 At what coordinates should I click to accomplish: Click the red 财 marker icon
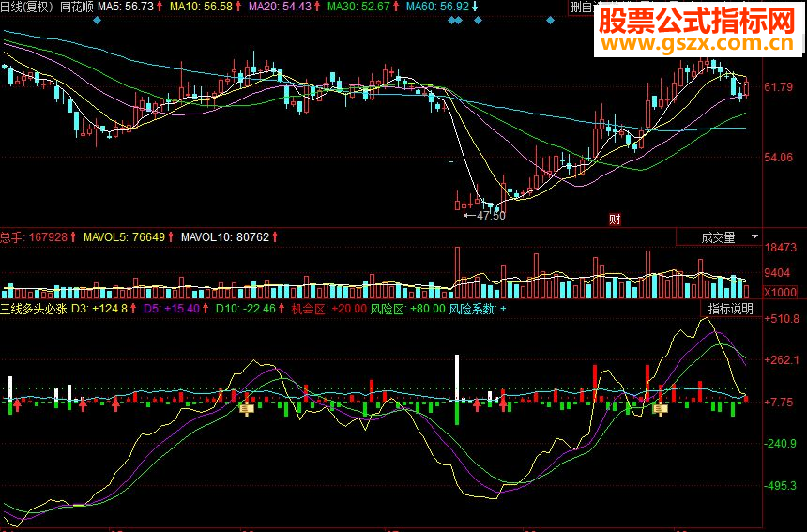[615, 220]
